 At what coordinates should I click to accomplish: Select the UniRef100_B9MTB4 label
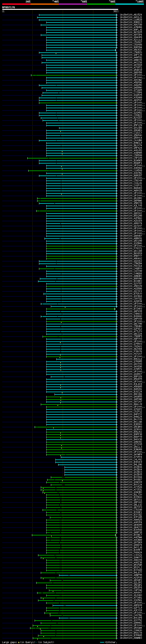click(x=131, y=47)
